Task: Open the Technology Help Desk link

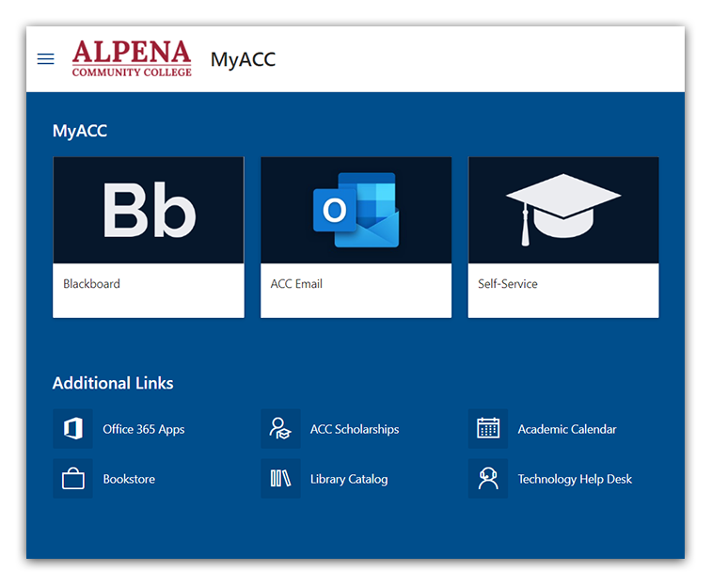Action: [575, 479]
